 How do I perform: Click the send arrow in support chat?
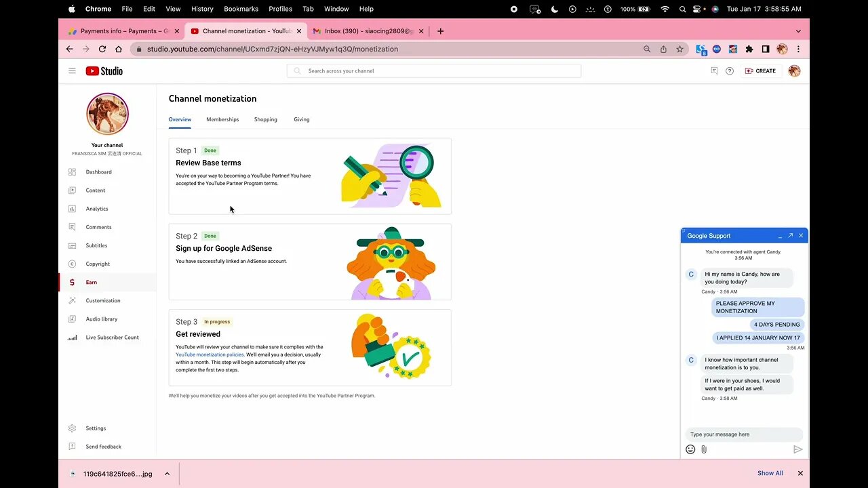coord(797,449)
